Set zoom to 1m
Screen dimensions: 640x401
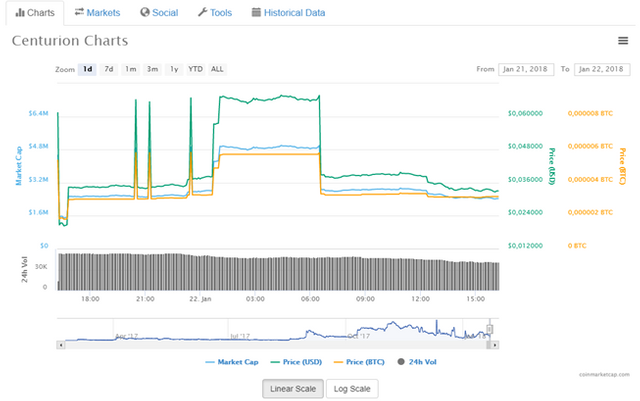pos(131,69)
